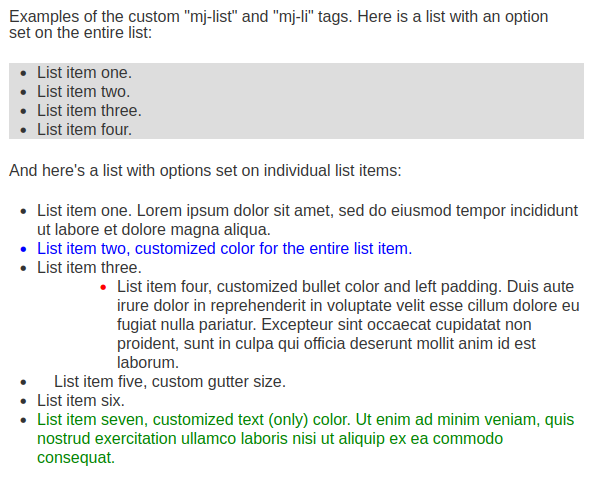
Task: Click 'List item three.' in gray list
Action: (x=89, y=110)
